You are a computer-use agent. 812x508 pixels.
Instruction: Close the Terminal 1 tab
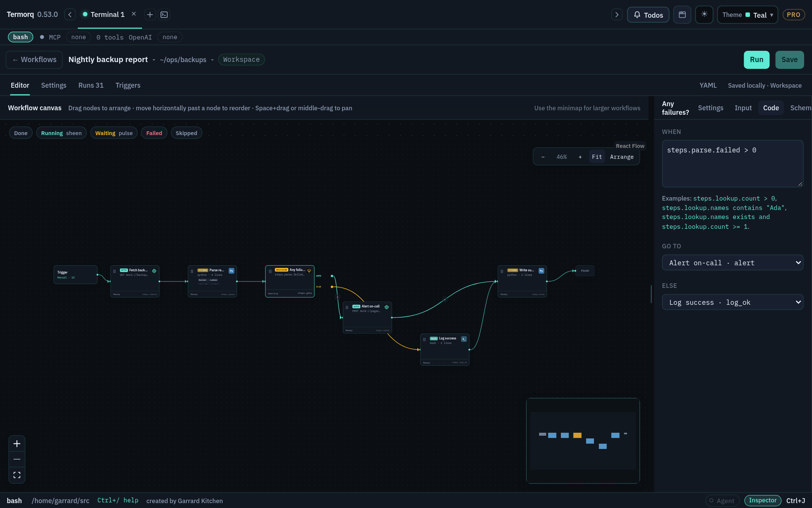coord(134,14)
